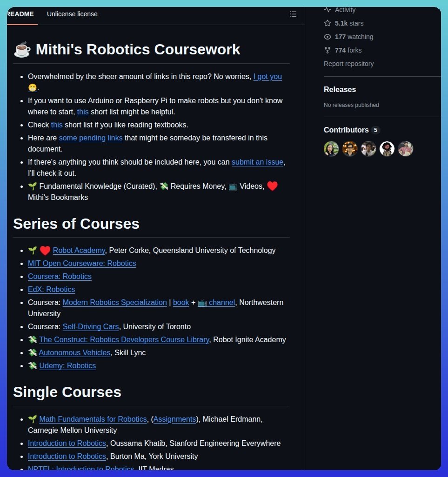Viewport: 448px width, 477px height.
Task: Open MIT Open Courseware: Robotics link
Action: pos(82,264)
